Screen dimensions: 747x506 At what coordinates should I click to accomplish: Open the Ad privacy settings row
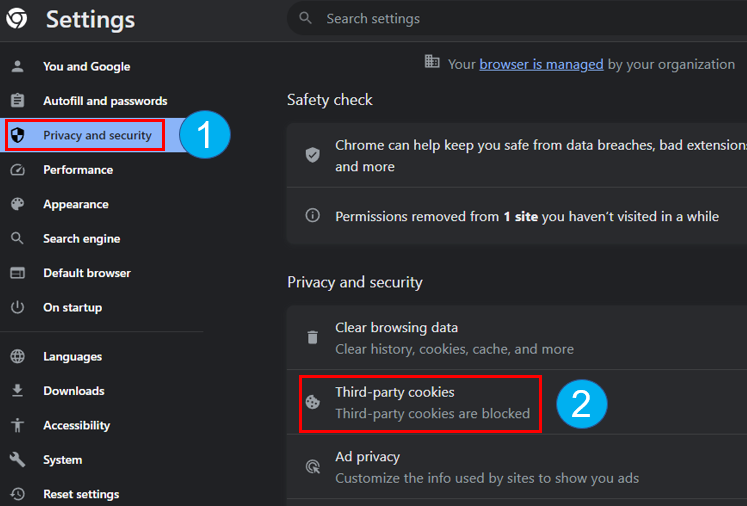coord(517,467)
